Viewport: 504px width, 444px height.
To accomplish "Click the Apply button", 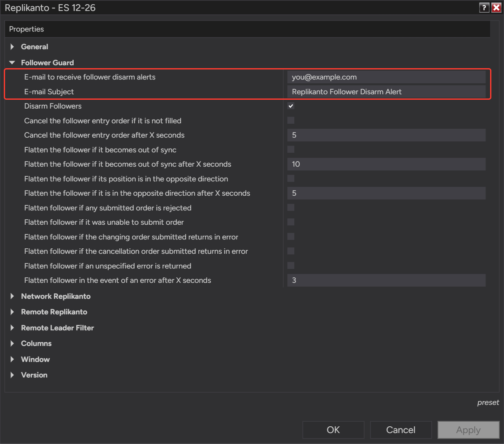I will (x=468, y=430).
